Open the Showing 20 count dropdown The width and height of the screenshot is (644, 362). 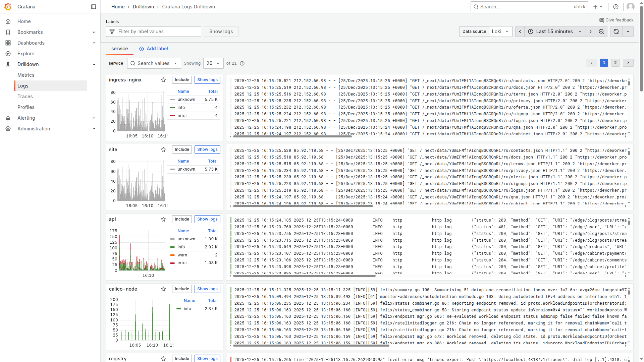click(213, 63)
